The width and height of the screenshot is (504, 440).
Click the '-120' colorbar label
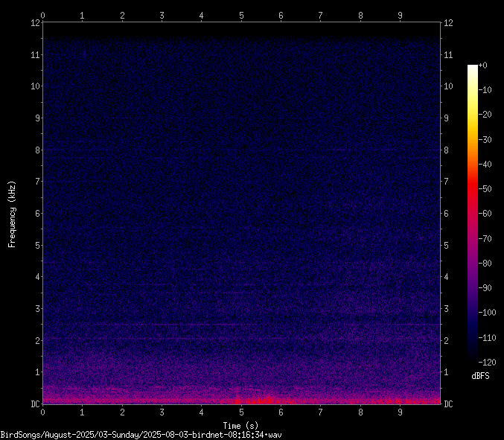[488, 363]
